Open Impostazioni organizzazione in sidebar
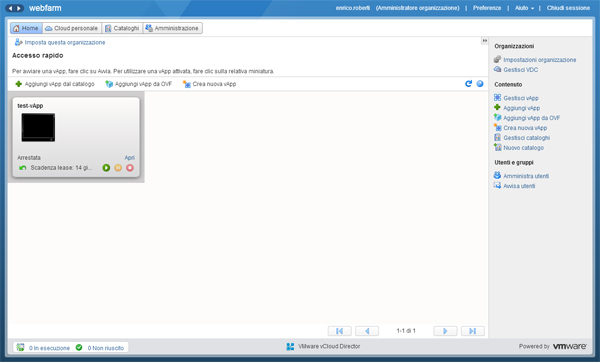The height and width of the screenshot is (362, 600). 540,60
